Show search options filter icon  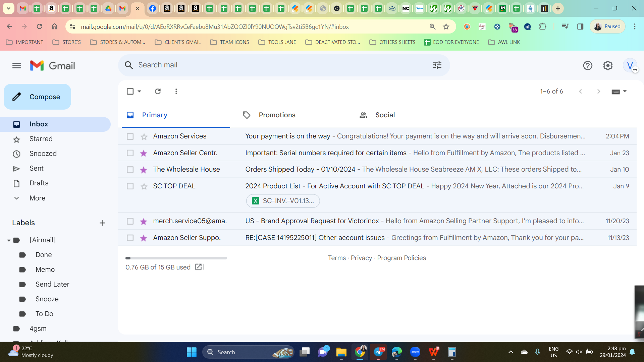point(437,65)
